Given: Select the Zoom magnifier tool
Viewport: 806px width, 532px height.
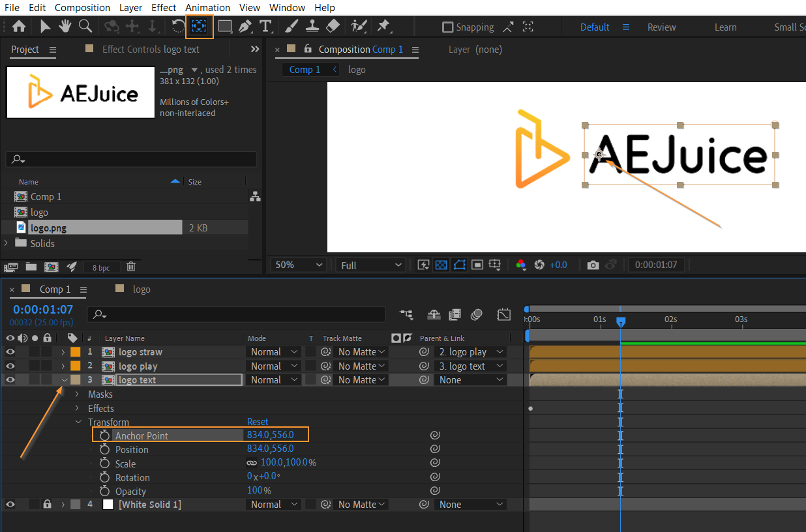Looking at the screenshot, I should 85,27.
